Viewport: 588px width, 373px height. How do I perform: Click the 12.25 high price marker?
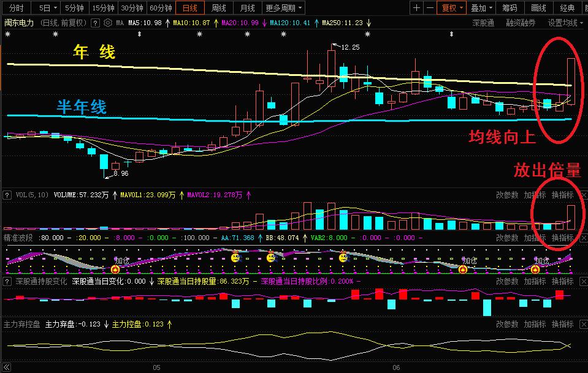(x=349, y=47)
